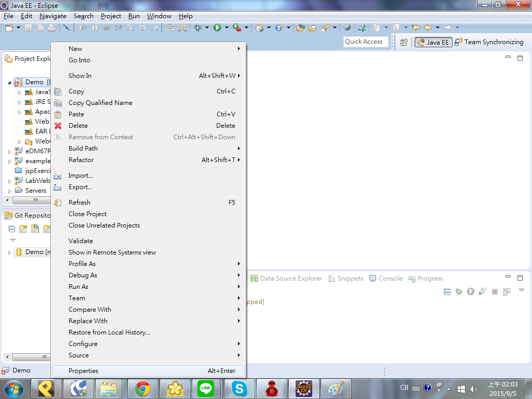Open Skype from the taskbar
Viewport: 532px width, 399px height.
(239, 389)
